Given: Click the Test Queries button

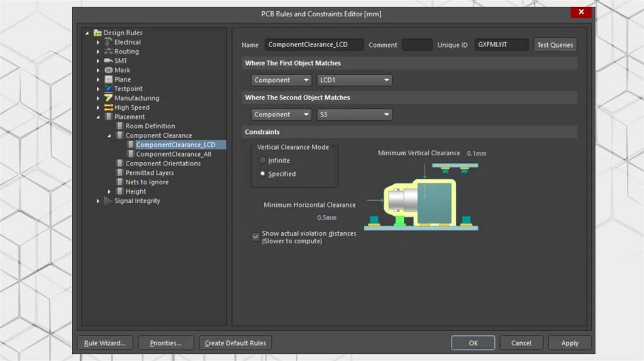Looking at the screenshot, I should [x=555, y=45].
